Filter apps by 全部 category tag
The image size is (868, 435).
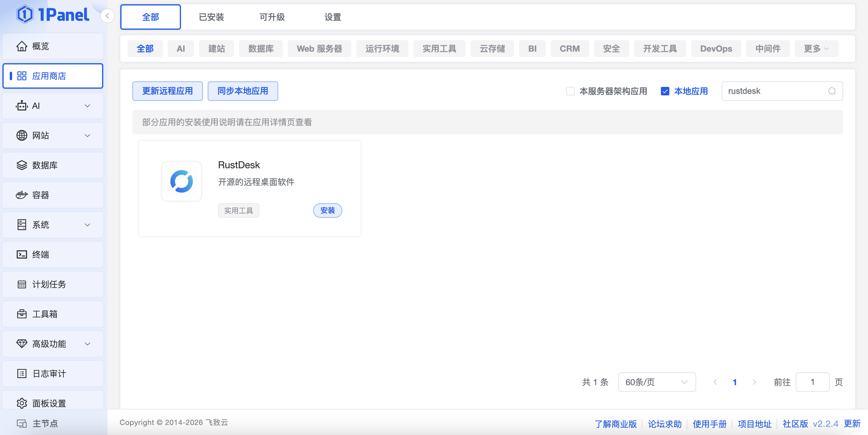145,49
